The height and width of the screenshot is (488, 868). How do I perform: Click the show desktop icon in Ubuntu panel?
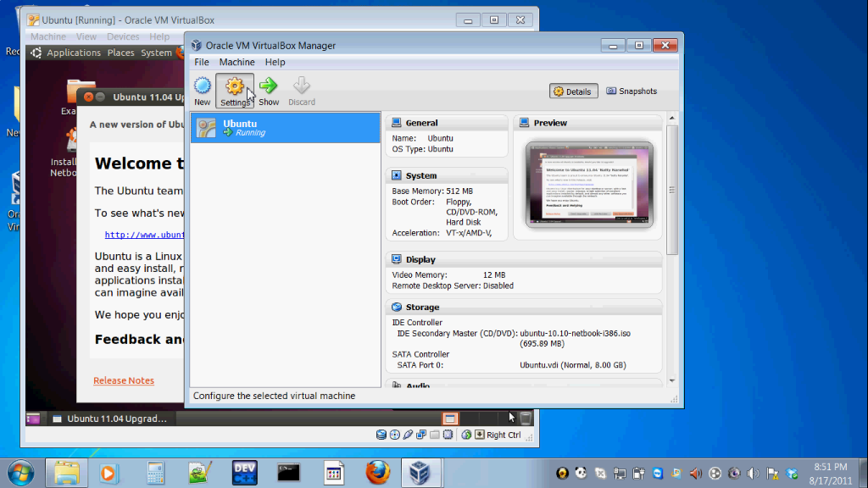pos(33,419)
